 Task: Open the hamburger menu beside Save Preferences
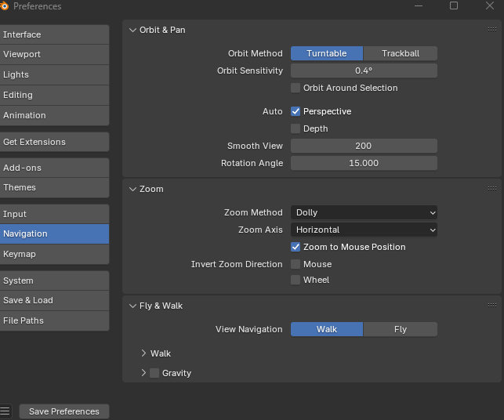pos(5,411)
